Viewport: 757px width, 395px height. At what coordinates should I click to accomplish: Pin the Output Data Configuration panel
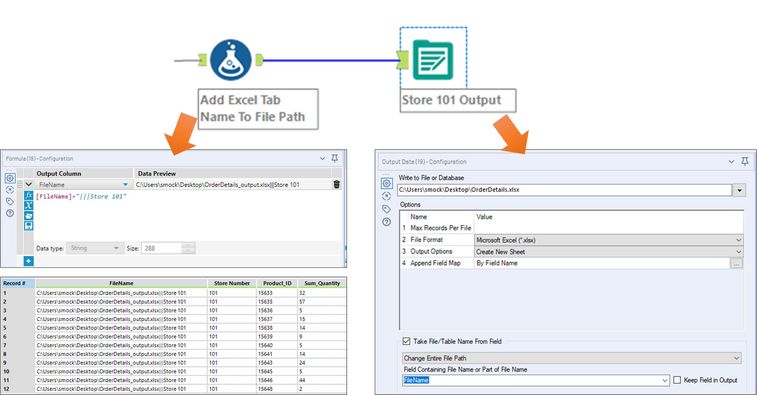click(745, 161)
